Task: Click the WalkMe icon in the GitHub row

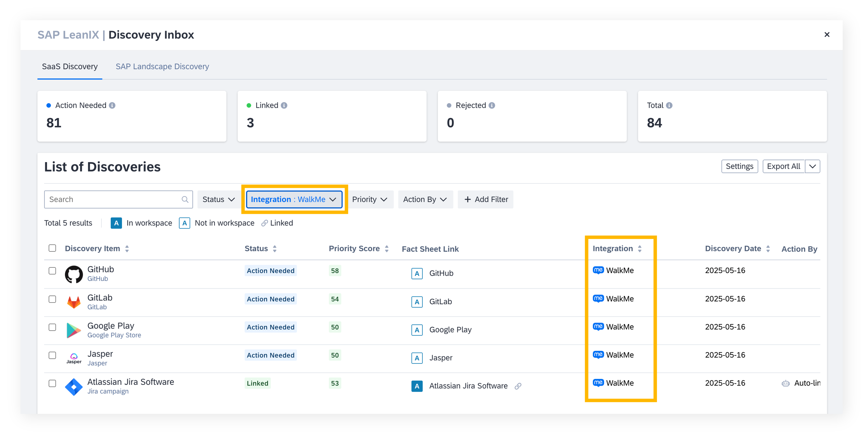Action: click(x=598, y=270)
